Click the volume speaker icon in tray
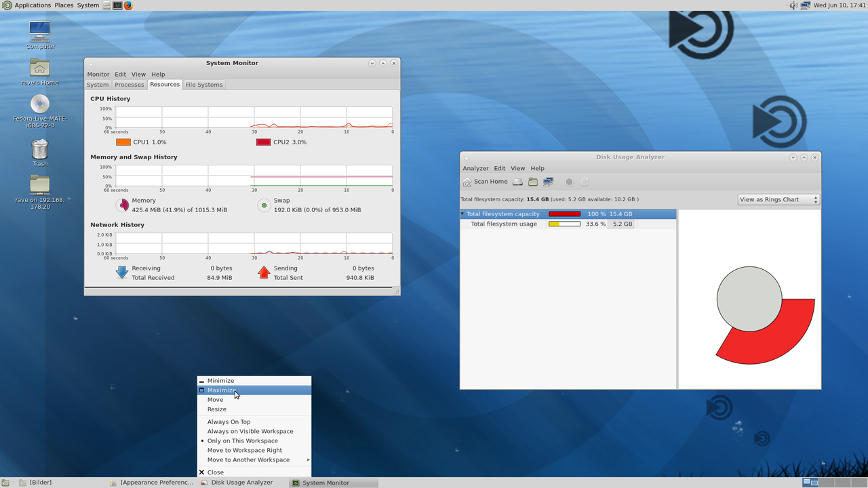 793,5
